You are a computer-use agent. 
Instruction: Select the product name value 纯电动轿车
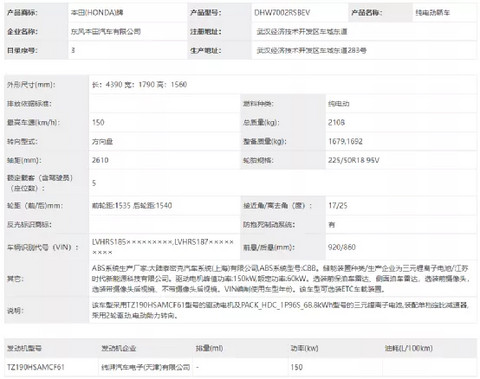click(x=432, y=13)
